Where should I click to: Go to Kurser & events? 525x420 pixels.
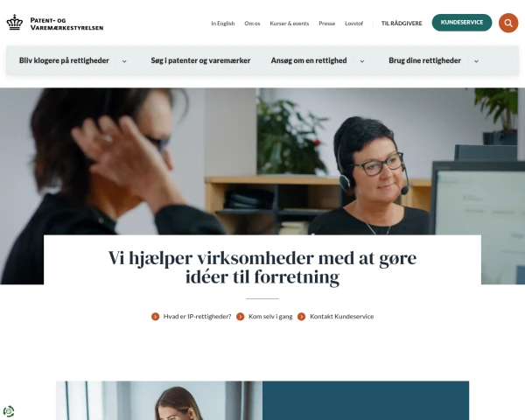coord(290,24)
